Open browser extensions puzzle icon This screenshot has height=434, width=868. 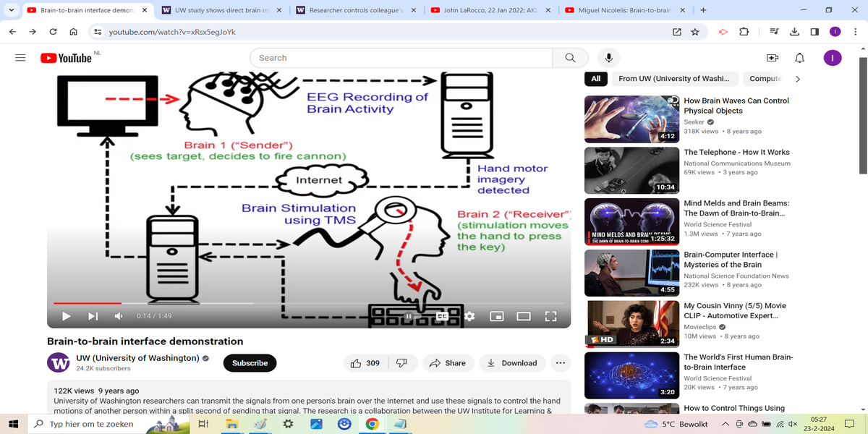coord(744,32)
